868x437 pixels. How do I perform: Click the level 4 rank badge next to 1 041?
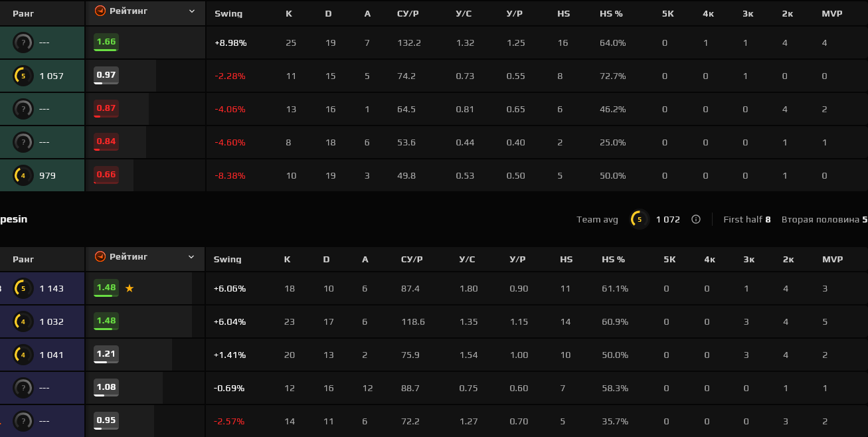coord(23,355)
